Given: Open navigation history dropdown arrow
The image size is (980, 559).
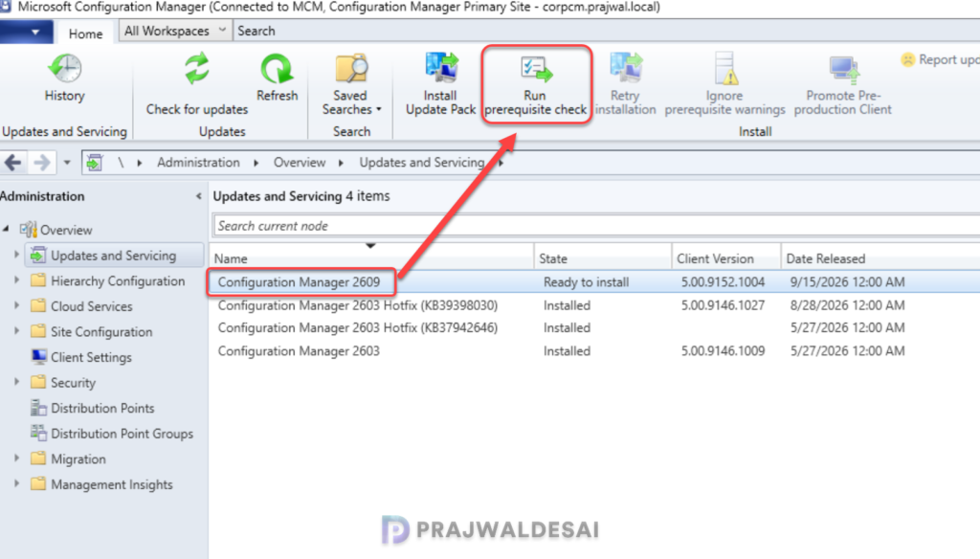Looking at the screenshot, I should [67, 163].
